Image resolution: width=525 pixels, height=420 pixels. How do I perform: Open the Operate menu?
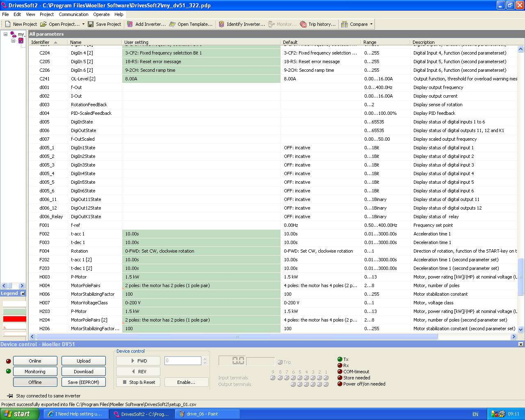tap(101, 14)
